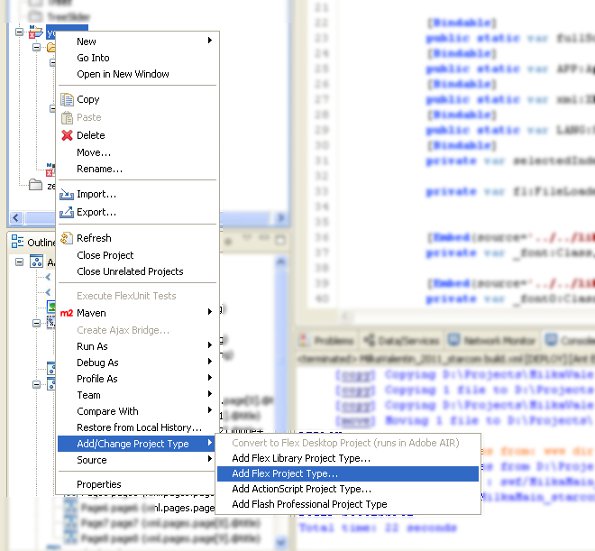Expand the Profile As submenu arrow

point(210,378)
